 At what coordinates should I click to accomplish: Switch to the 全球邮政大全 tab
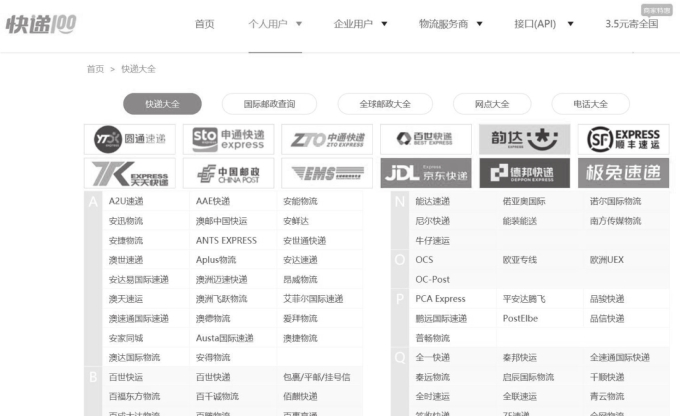[385, 104]
